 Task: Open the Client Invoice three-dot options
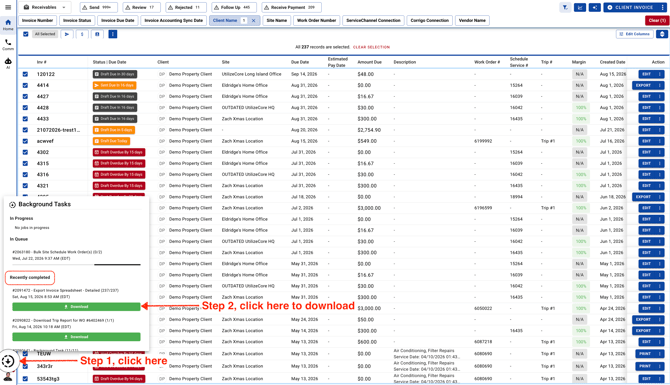pyautogui.click(x=662, y=7)
